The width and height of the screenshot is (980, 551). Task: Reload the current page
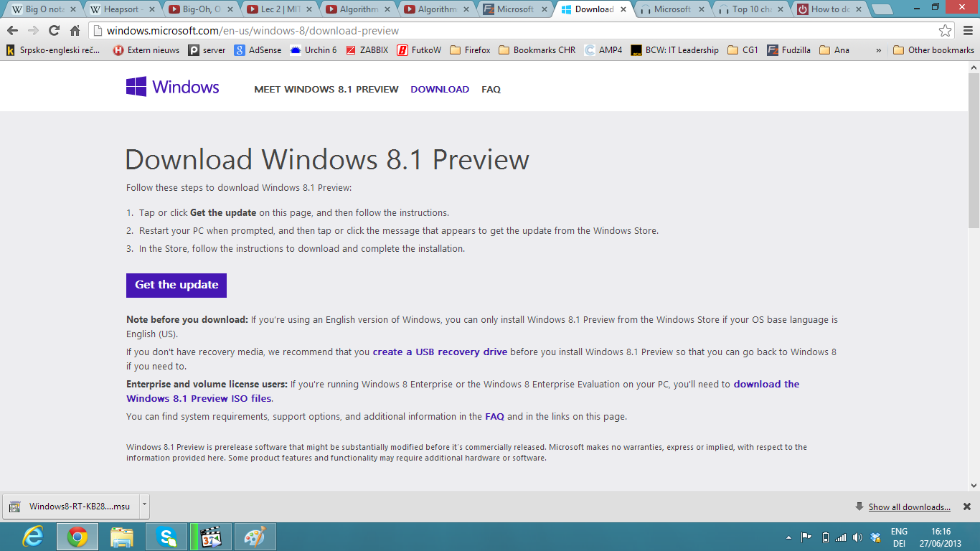(54, 31)
